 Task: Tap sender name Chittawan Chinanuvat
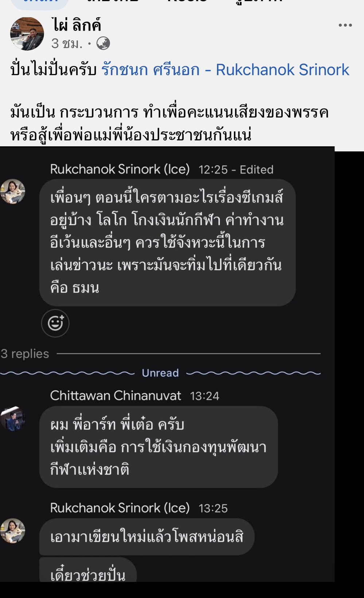pos(116,396)
